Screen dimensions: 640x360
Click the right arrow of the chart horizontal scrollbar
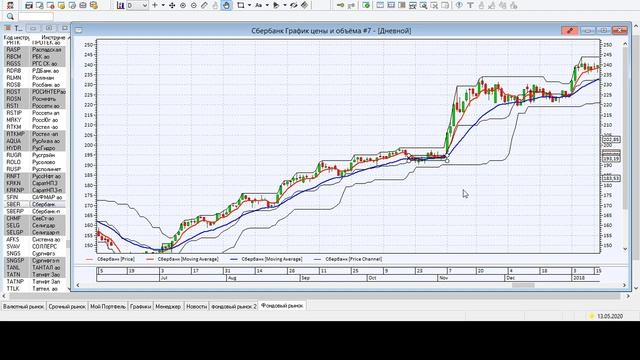[624, 285]
